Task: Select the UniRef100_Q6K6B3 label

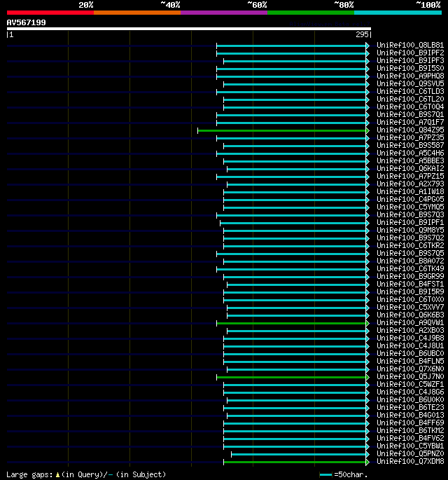Action: click(x=410, y=315)
